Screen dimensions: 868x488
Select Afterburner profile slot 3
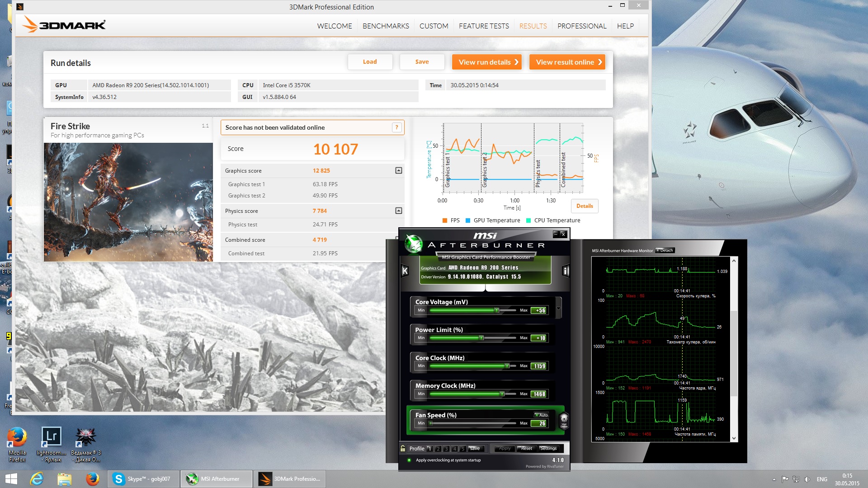[x=446, y=449]
